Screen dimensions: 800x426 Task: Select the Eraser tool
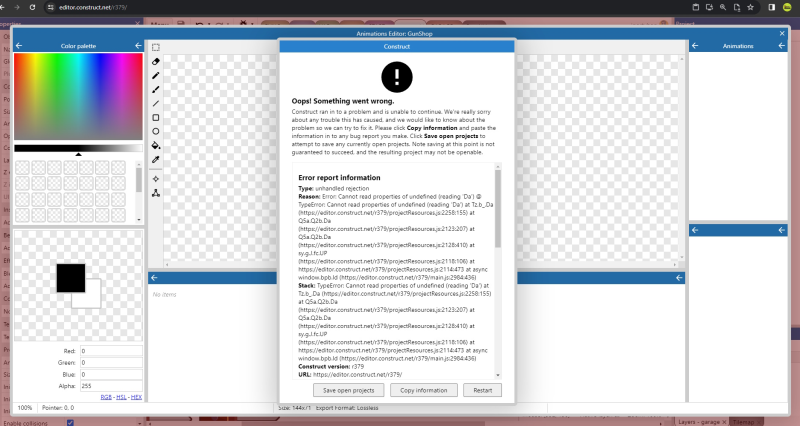point(156,61)
